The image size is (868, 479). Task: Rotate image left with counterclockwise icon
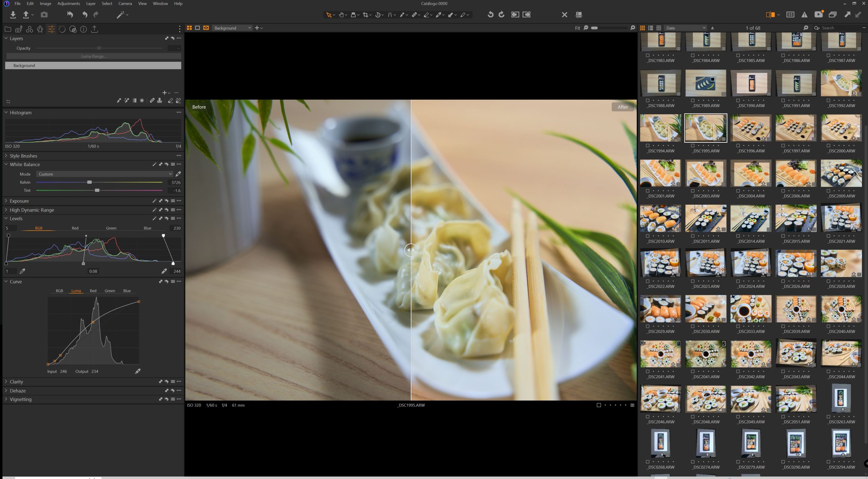(x=490, y=15)
